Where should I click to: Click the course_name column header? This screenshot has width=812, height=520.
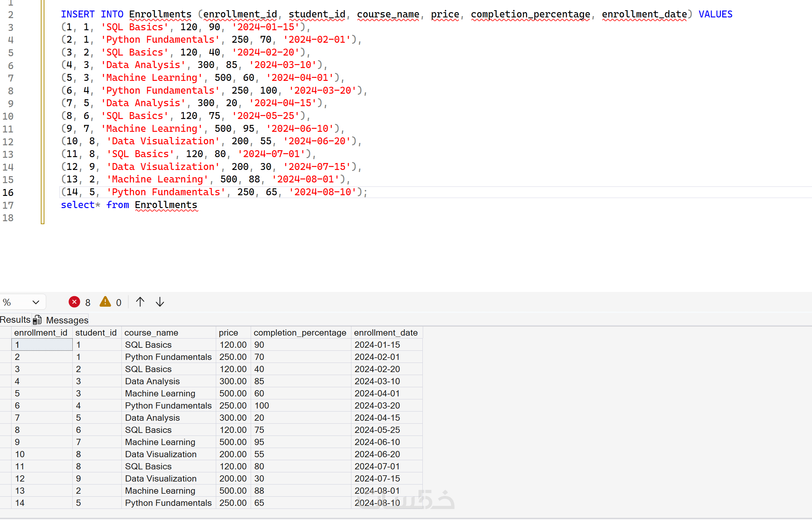151,333
